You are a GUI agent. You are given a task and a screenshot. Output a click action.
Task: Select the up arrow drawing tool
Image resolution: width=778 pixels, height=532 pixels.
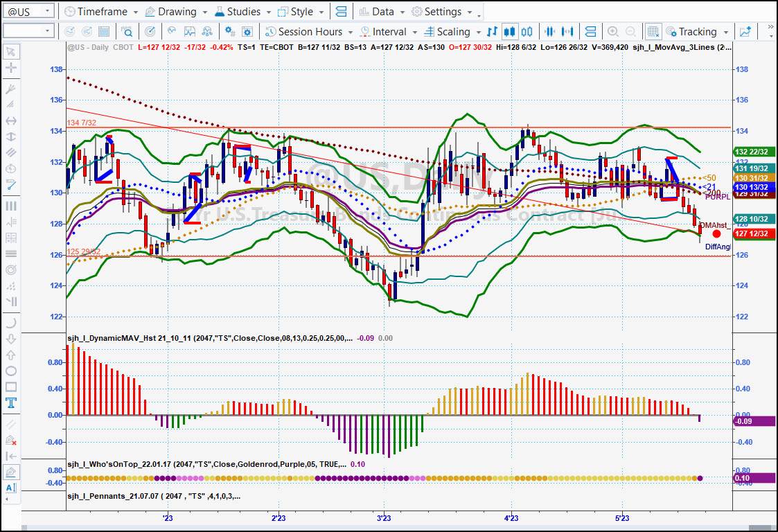[x=11, y=355]
